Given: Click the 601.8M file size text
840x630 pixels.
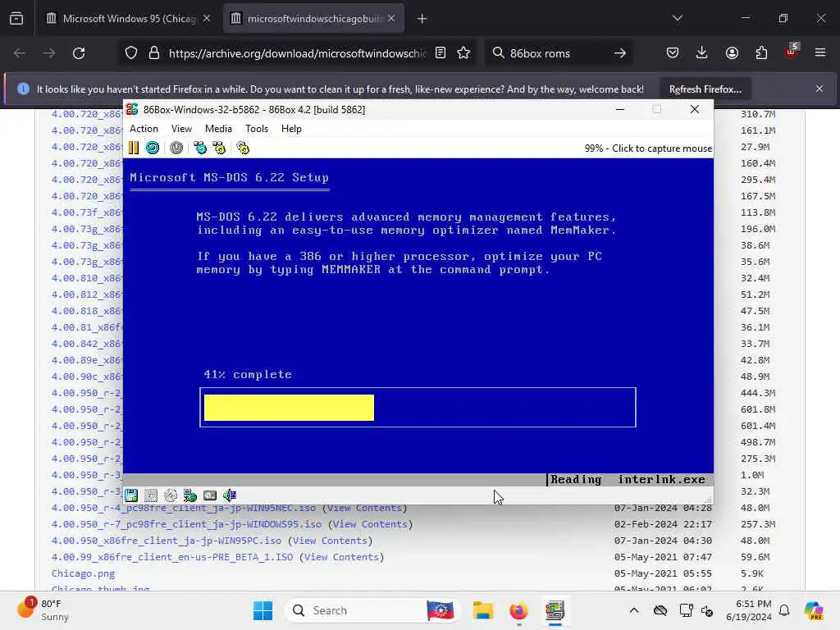Looking at the screenshot, I should (758, 409).
